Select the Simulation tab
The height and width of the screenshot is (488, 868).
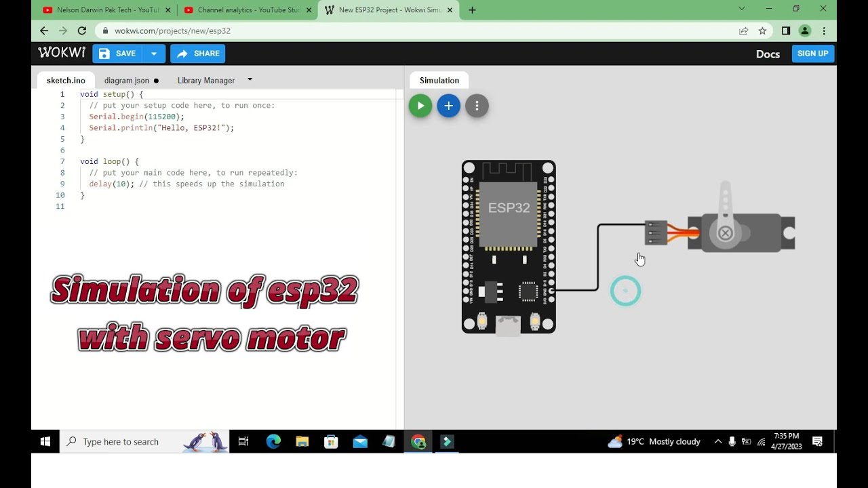(439, 80)
